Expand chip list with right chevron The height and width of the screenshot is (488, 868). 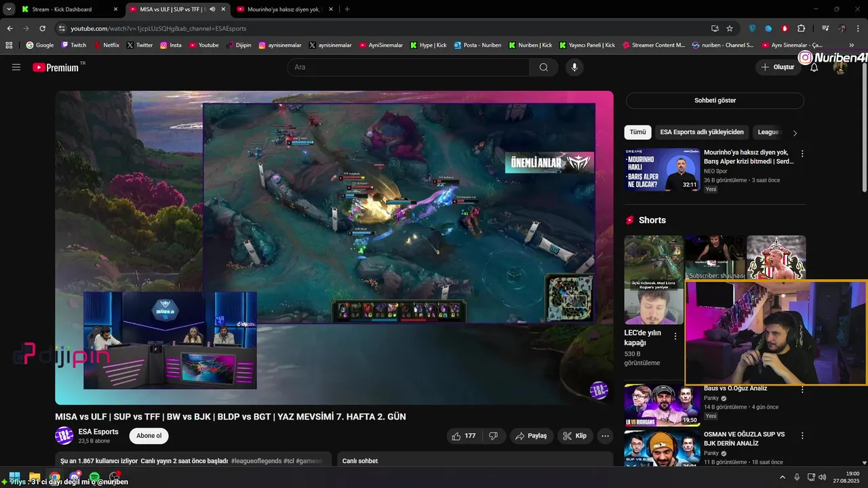[795, 133]
